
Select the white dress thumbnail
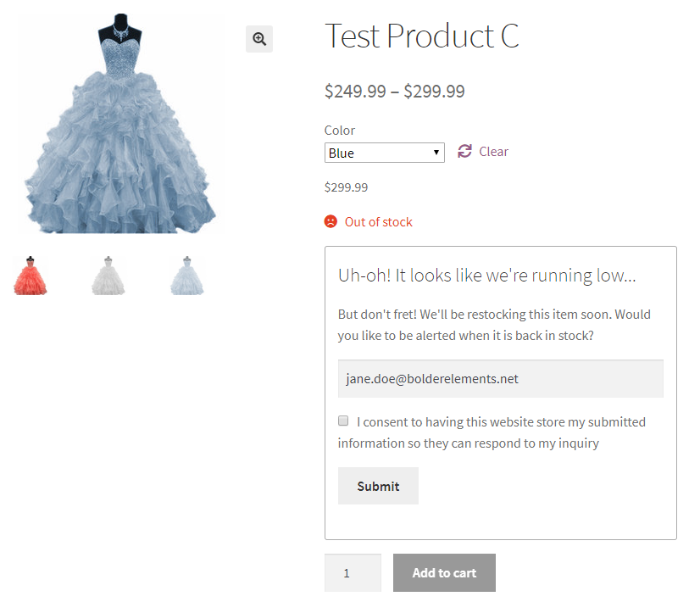tap(108, 276)
